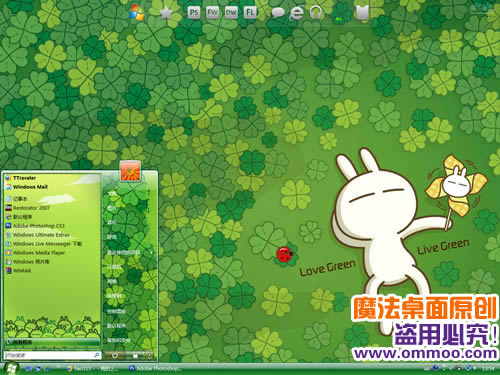
Task: Click the Internet Explorer quick launch icon
Action: tap(46, 369)
